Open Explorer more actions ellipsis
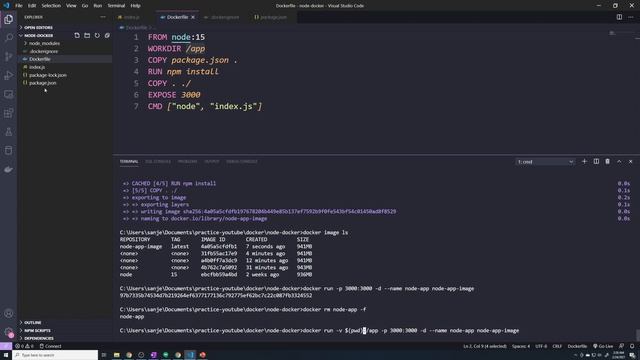The width and height of the screenshot is (640, 360). [x=103, y=17]
